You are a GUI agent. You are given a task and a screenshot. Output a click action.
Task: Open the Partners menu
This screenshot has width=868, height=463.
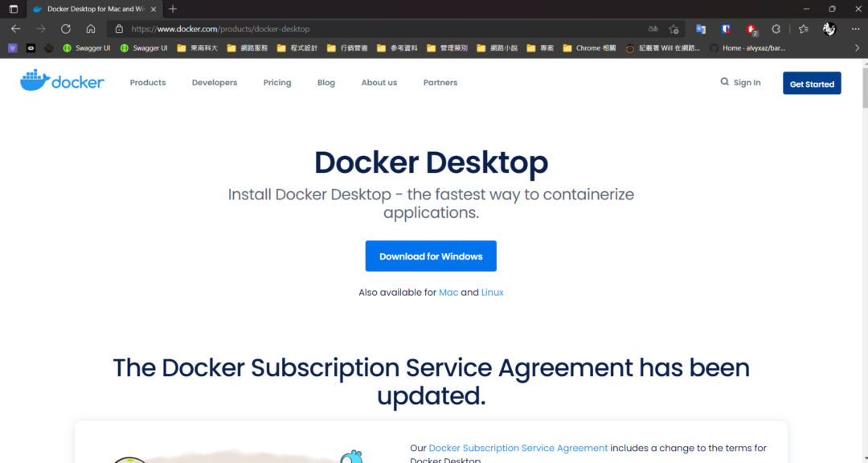[440, 83]
